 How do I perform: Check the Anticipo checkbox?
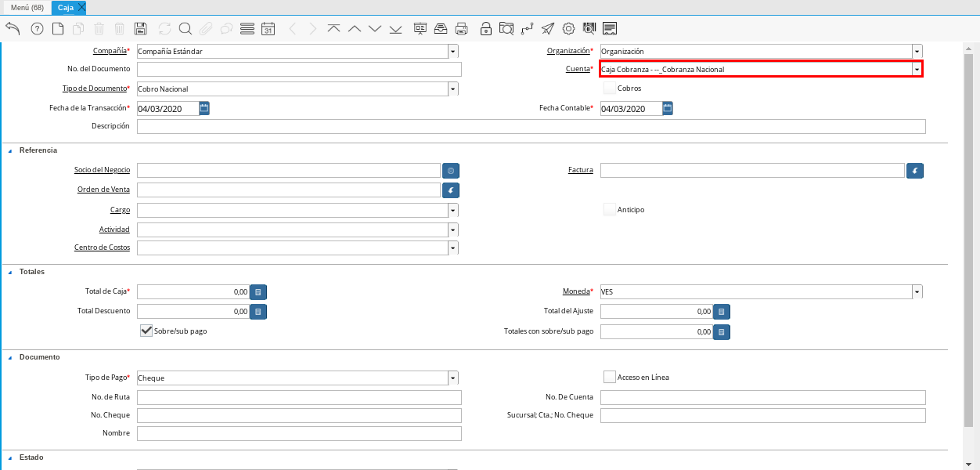click(x=610, y=209)
